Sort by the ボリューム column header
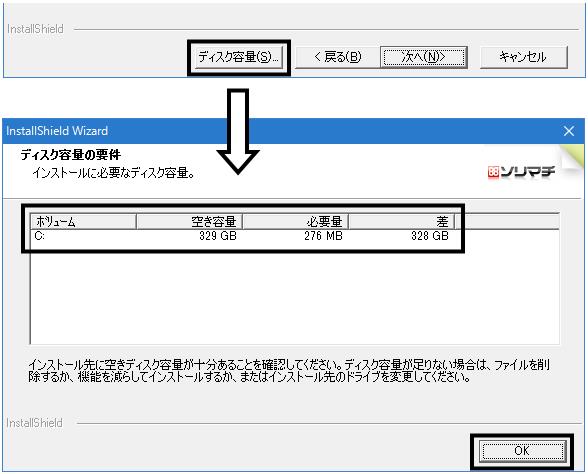Image resolution: width=588 pixels, height=474 pixels. pyautogui.click(x=83, y=222)
